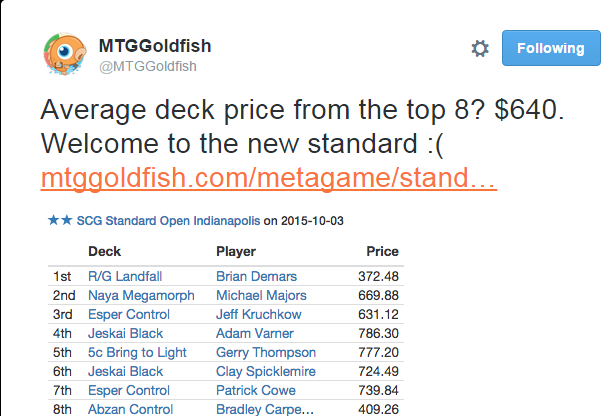The image size is (608, 416).
Task: Toggle the Following button
Action: [551, 48]
